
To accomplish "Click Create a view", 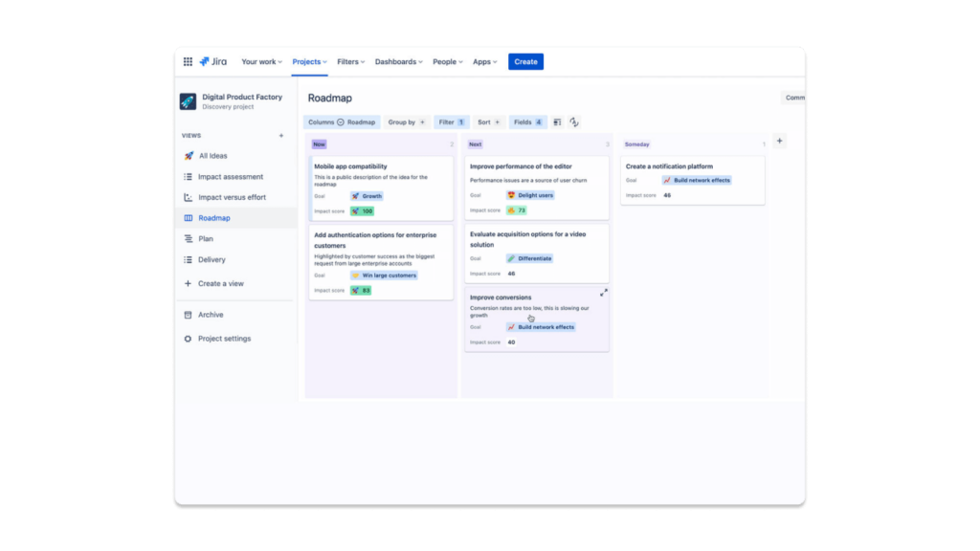I will point(221,283).
